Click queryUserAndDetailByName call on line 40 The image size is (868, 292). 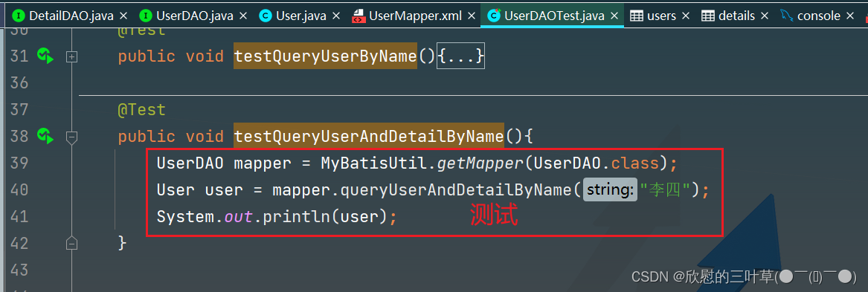click(456, 189)
